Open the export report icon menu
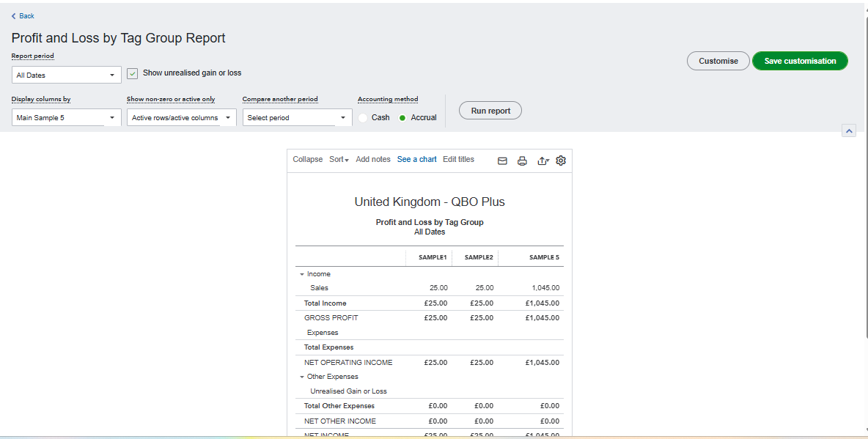This screenshot has height=439, width=868. [x=542, y=161]
